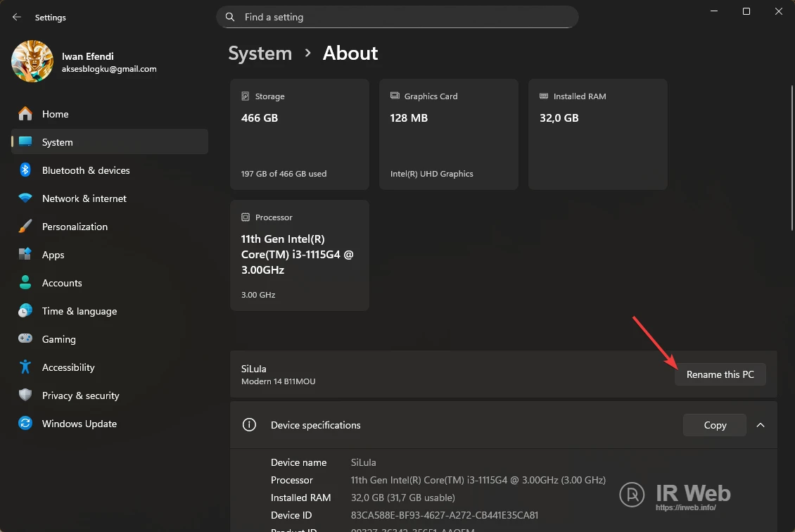Open Accessibility settings

point(110,367)
